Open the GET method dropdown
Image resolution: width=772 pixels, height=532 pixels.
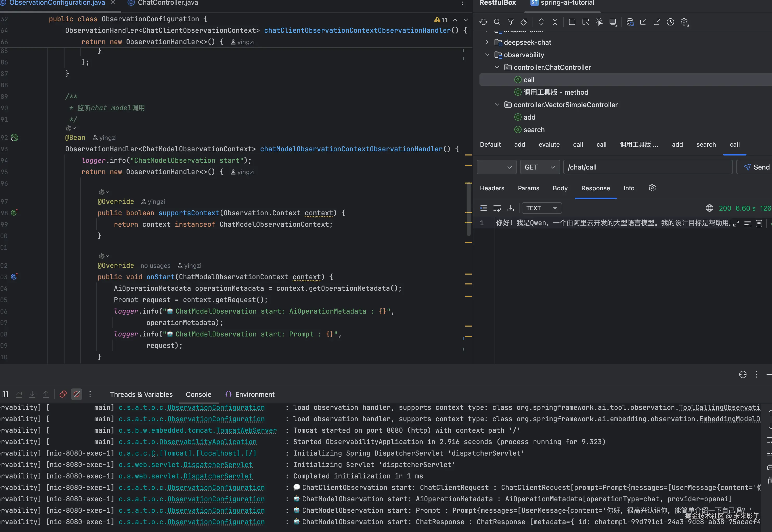540,167
